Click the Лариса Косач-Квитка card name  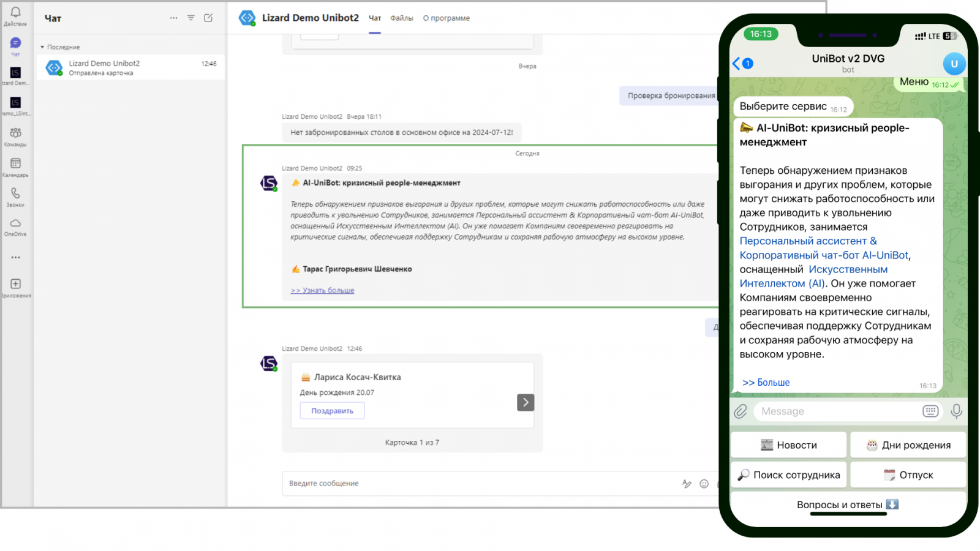[358, 377]
